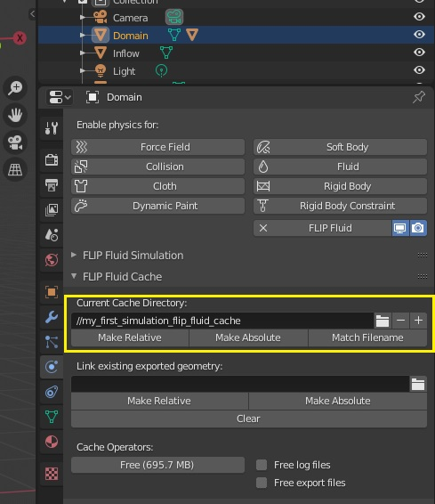Image resolution: width=435 pixels, height=504 pixels.
Task: Click the camera data icon beside Camera
Action: 174,17
